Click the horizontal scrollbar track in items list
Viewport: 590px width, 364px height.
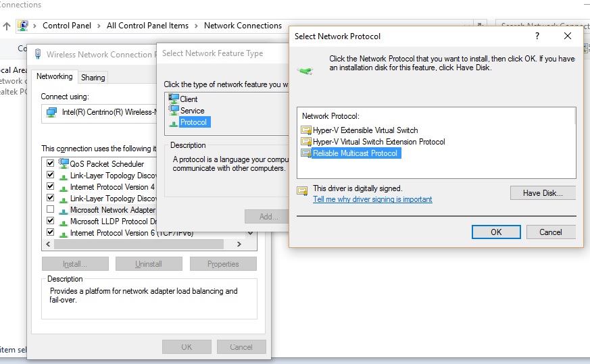(x=139, y=244)
